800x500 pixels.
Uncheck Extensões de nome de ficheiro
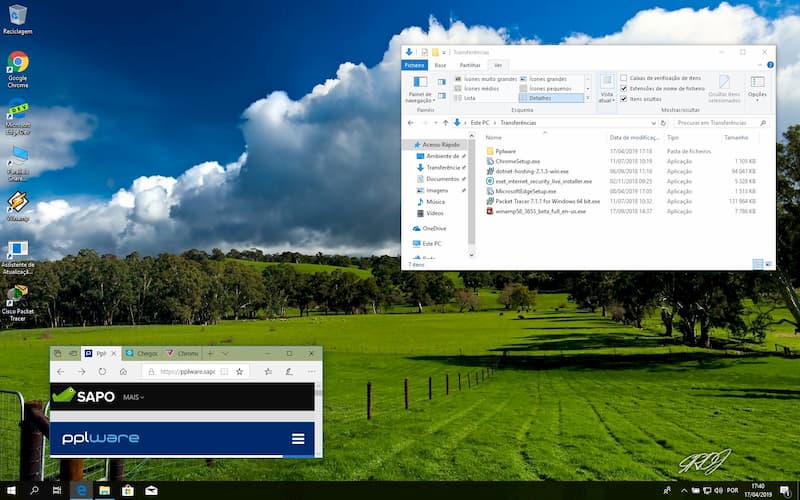pos(623,88)
